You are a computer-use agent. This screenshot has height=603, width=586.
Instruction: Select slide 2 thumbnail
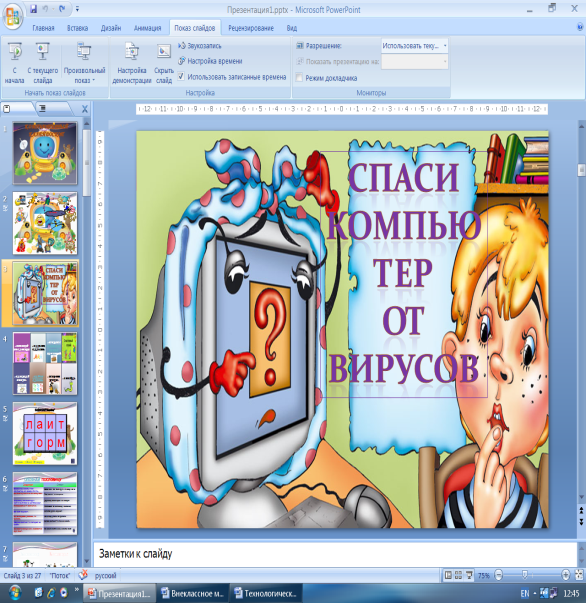click(x=45, y=223)
